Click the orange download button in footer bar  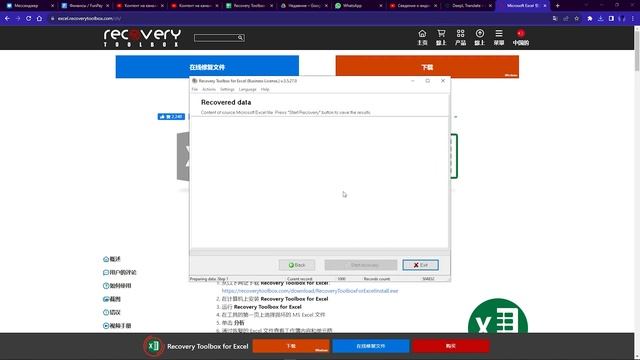[291, 346]
